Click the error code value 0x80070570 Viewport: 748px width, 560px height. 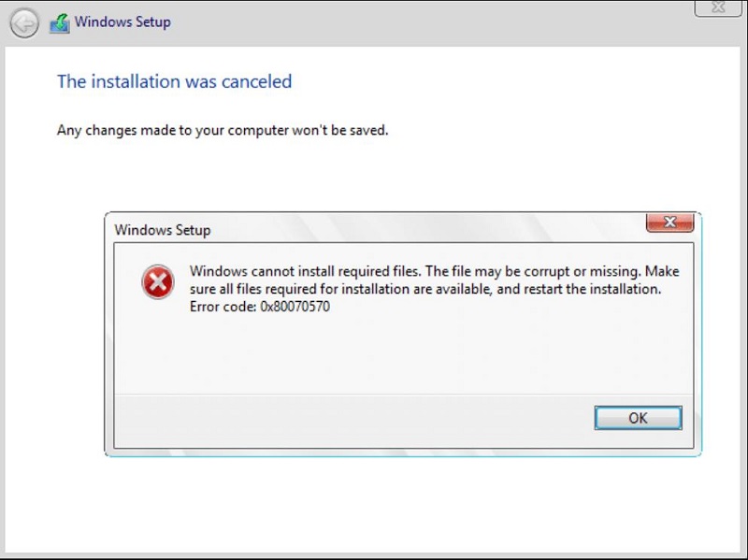[295, 307]
